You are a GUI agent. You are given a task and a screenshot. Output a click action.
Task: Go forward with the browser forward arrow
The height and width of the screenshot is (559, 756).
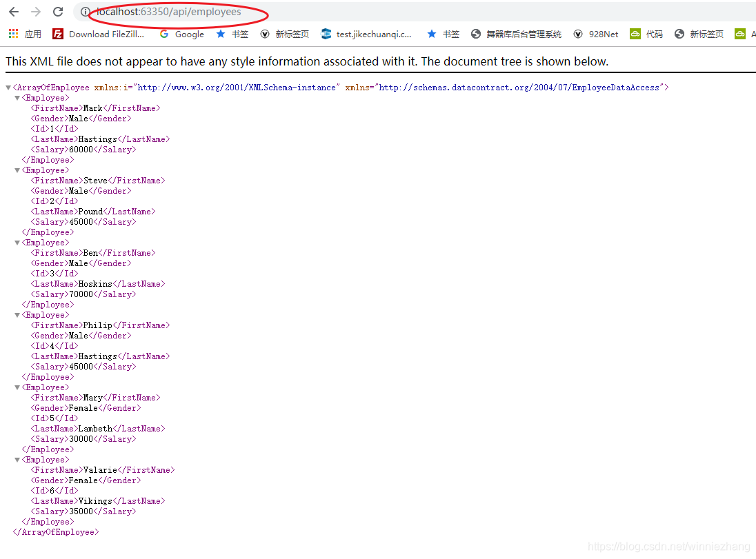coord(36,12)
